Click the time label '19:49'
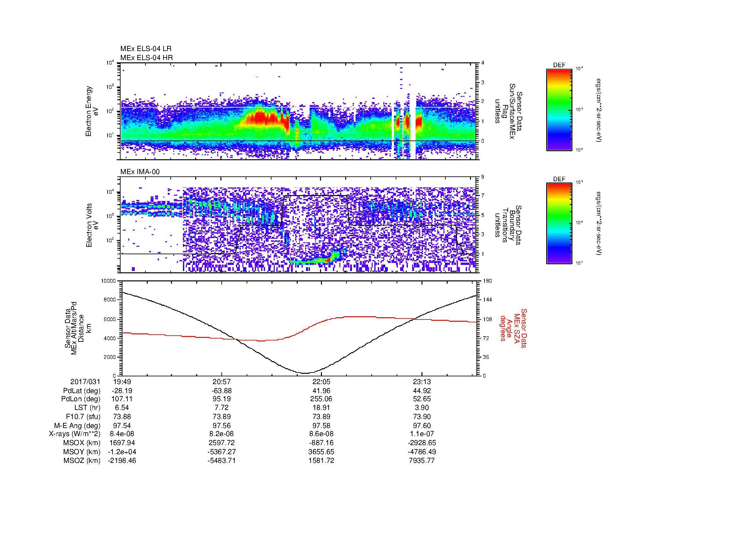756x534 pixels. 122,382
